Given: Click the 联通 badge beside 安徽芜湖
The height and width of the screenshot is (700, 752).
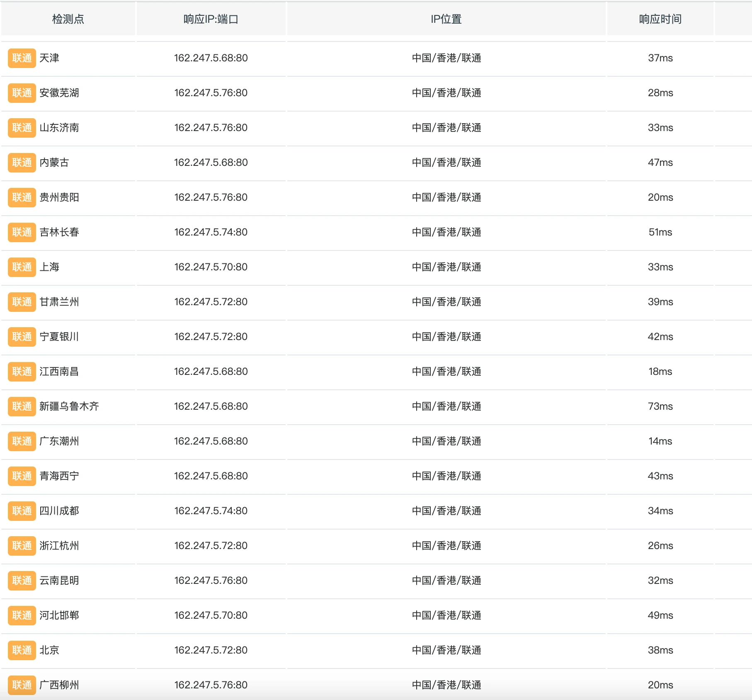Looking at the screenshot, I should 22,93.
